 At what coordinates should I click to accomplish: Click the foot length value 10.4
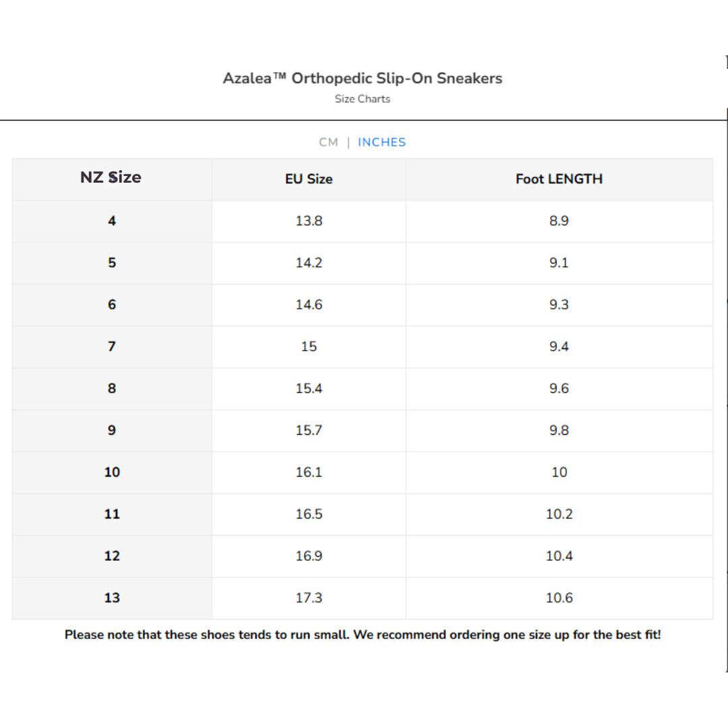pyautogui.click(x=559, y=555)
